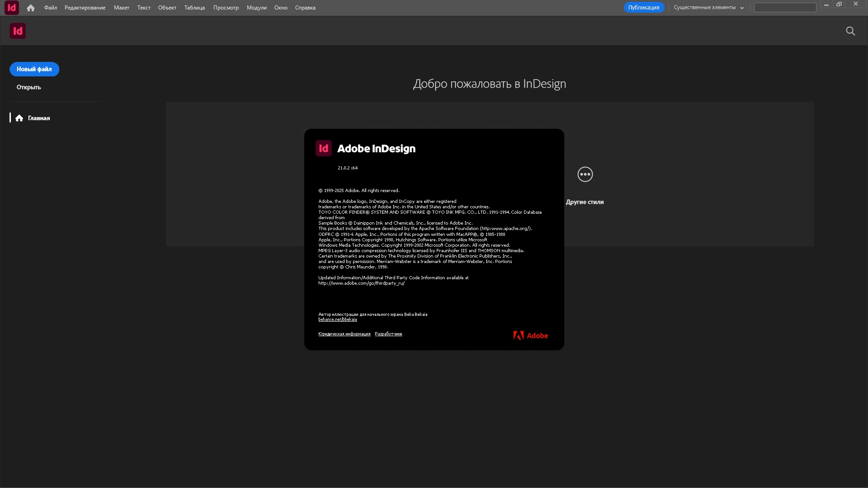868x488 pixels.
Task: Click the Открыть button
Action: (29, 87)
